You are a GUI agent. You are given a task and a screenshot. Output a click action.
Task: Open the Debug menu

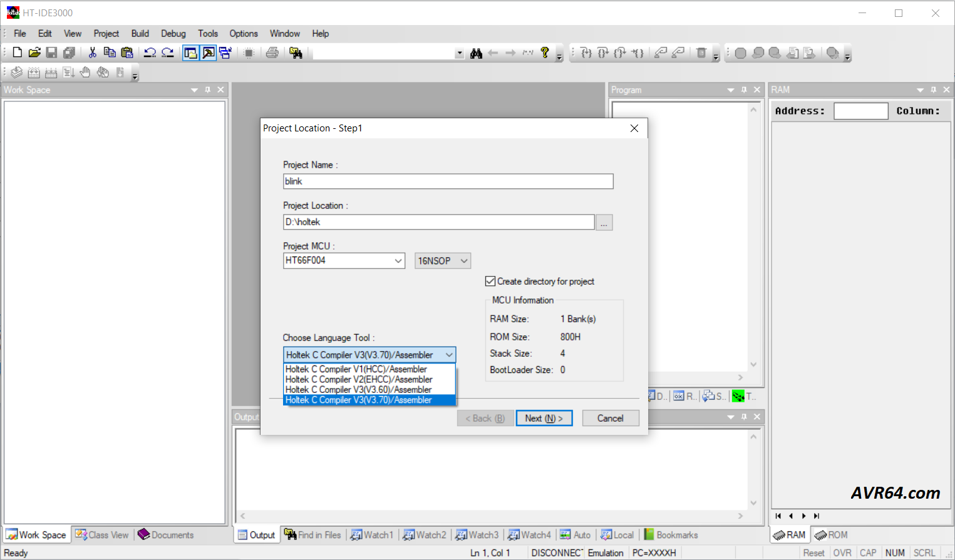click(x=173, y=34)
